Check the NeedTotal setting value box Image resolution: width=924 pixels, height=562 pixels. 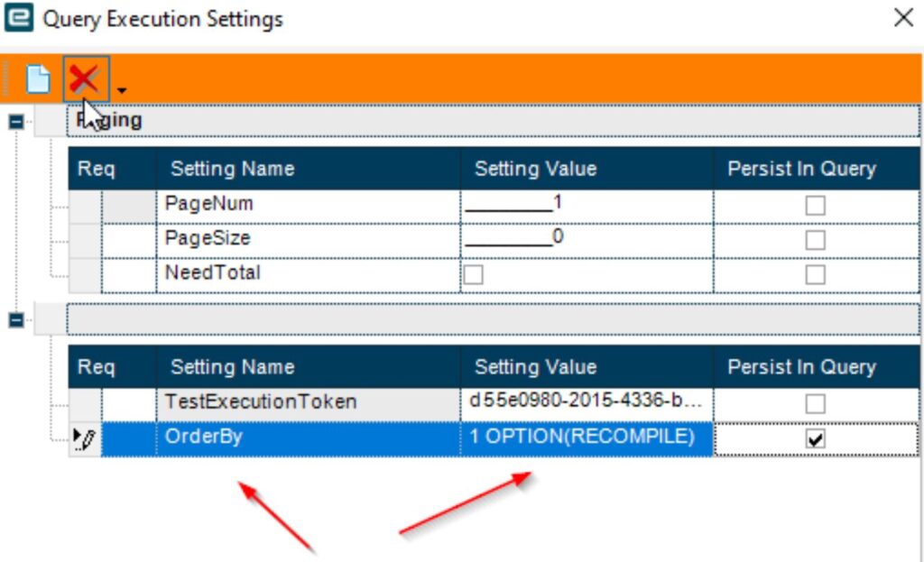[473, 274]
